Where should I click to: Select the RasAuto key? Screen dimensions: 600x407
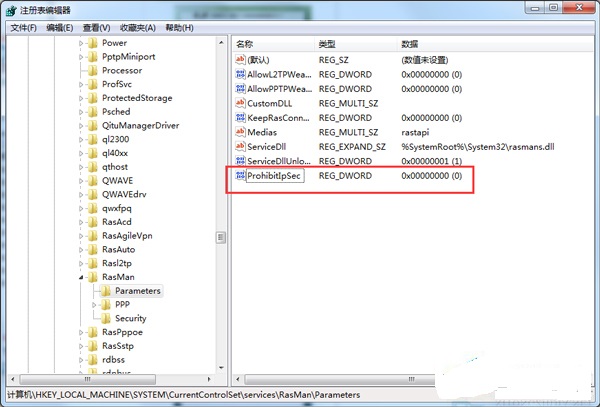click(x=118, y=249)
